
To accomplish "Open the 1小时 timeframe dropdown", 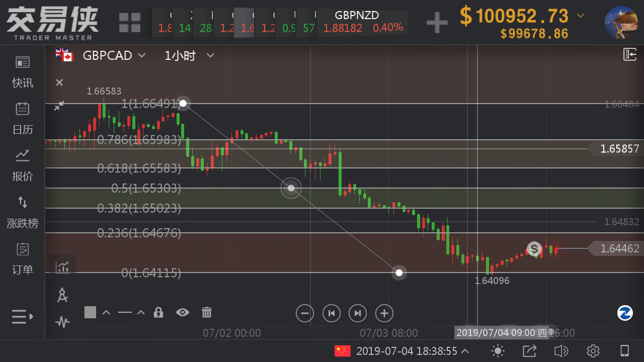I will coord(210,55).
